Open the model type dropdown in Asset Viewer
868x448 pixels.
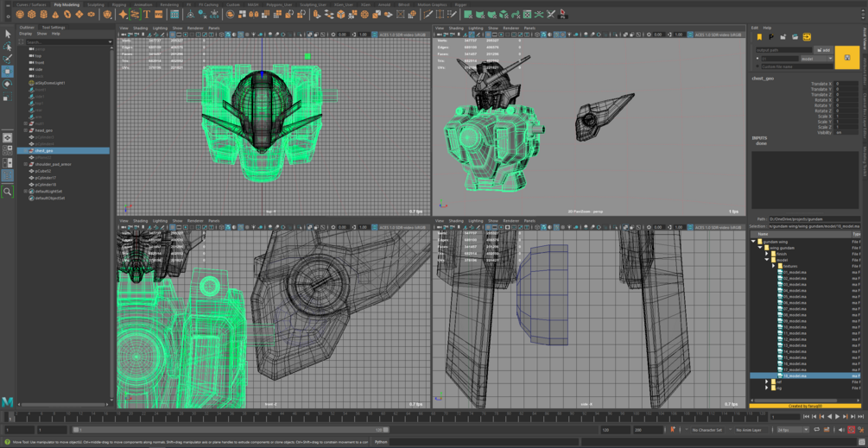[x=816, y=58]
